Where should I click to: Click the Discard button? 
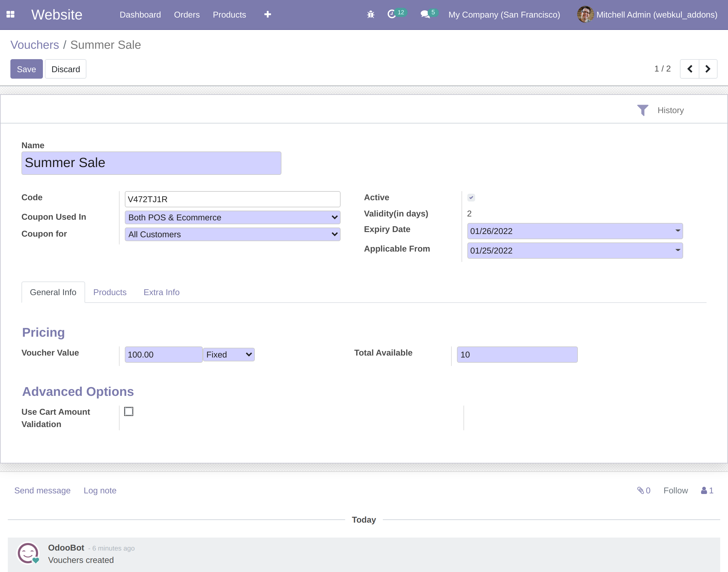(x=66, y=69)
